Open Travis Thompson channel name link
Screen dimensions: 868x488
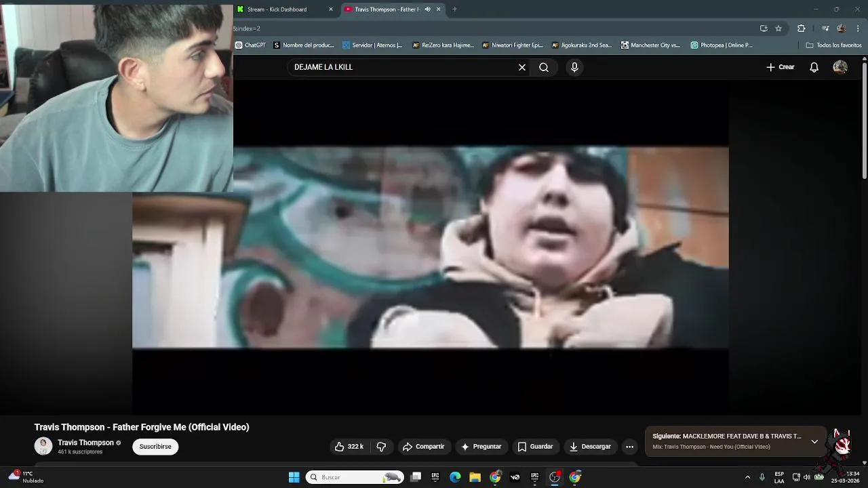[85, 443]
